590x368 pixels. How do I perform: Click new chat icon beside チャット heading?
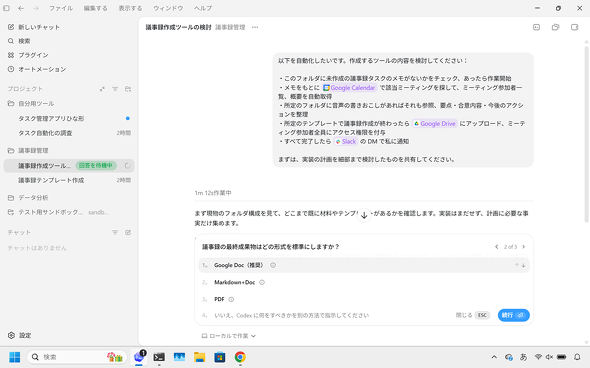(128, 233)
